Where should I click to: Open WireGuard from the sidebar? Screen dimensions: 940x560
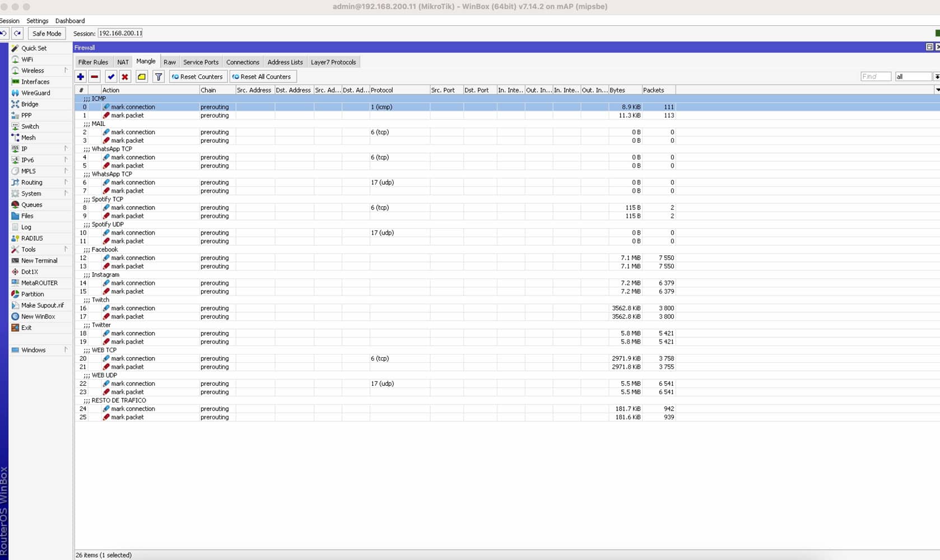pyautogui.click(x=35, y=93)
